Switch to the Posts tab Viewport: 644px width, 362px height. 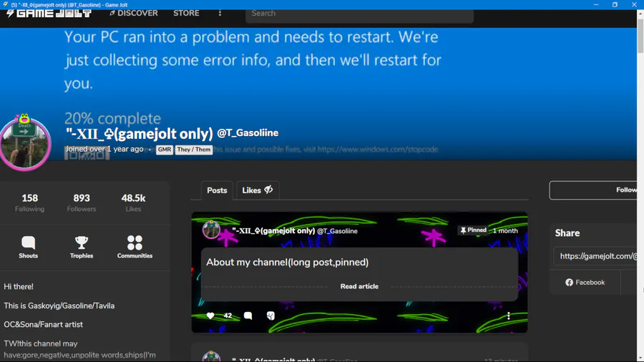point(217,190)
